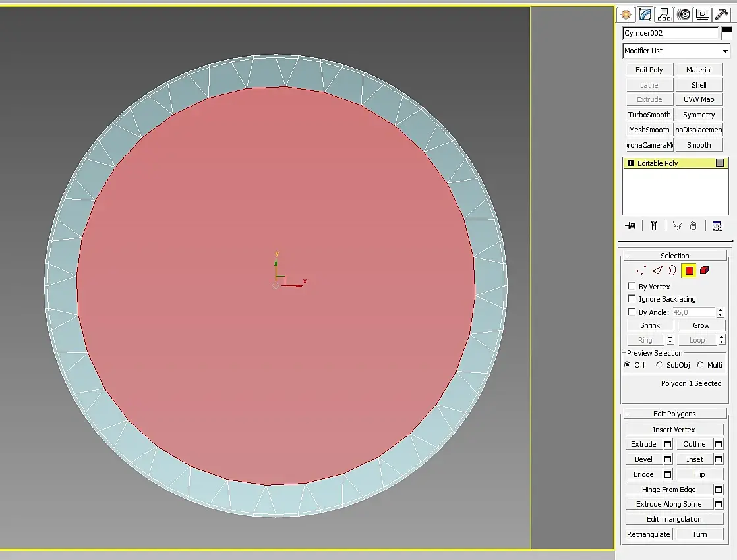
Task: Click the Outline button
Action: [694, 445]
